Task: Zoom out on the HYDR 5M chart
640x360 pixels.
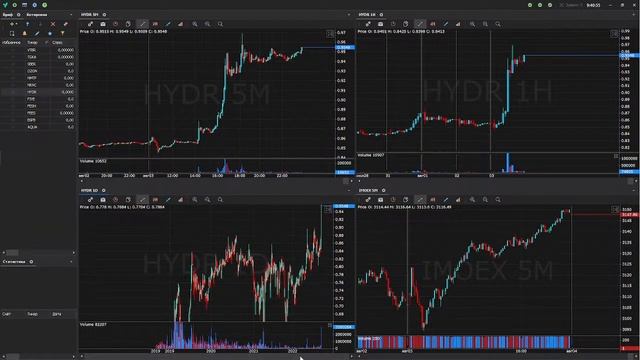Action: coord(207,24)
